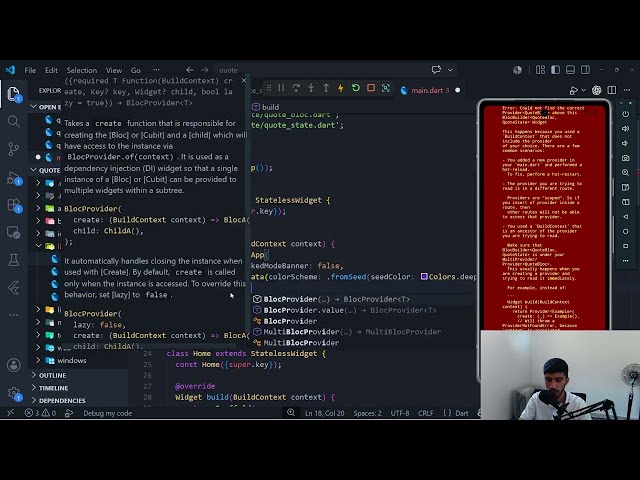This screenshot has height=480, width=640.
Task: Open the Explorer view in activity bar
Action: click(x=13, y=94)
